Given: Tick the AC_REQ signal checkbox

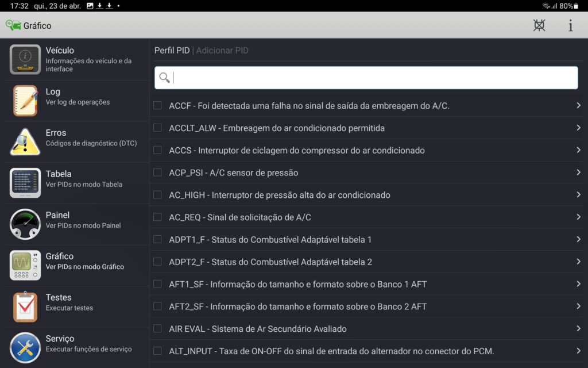Looking at the screenshot, I should click(x=157, y=217).
